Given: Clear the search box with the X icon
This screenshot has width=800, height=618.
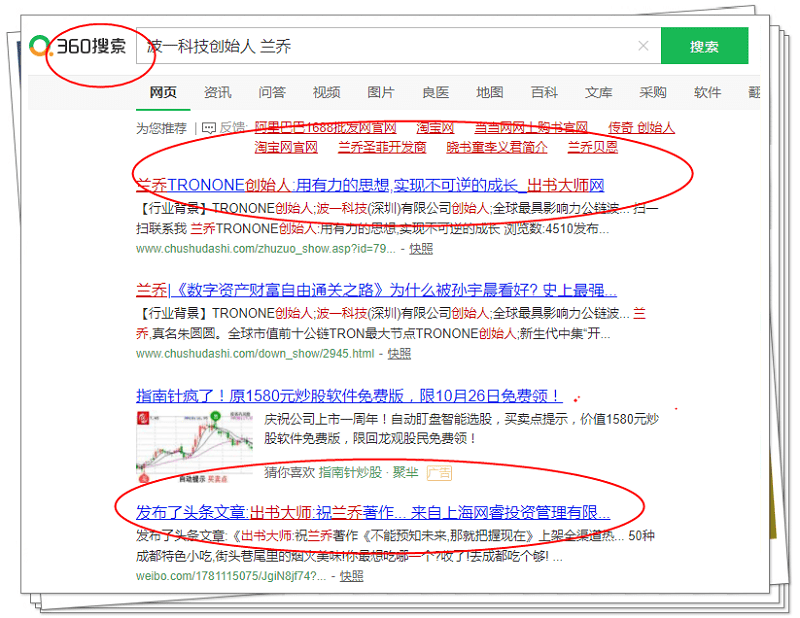Looking at the screenshot, I should [643, 46].
